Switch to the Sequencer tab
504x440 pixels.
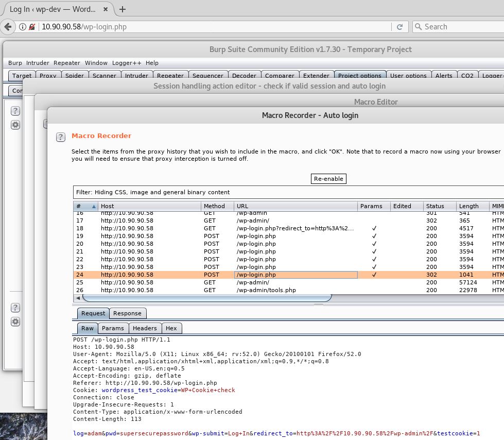[x=208, y=75]
